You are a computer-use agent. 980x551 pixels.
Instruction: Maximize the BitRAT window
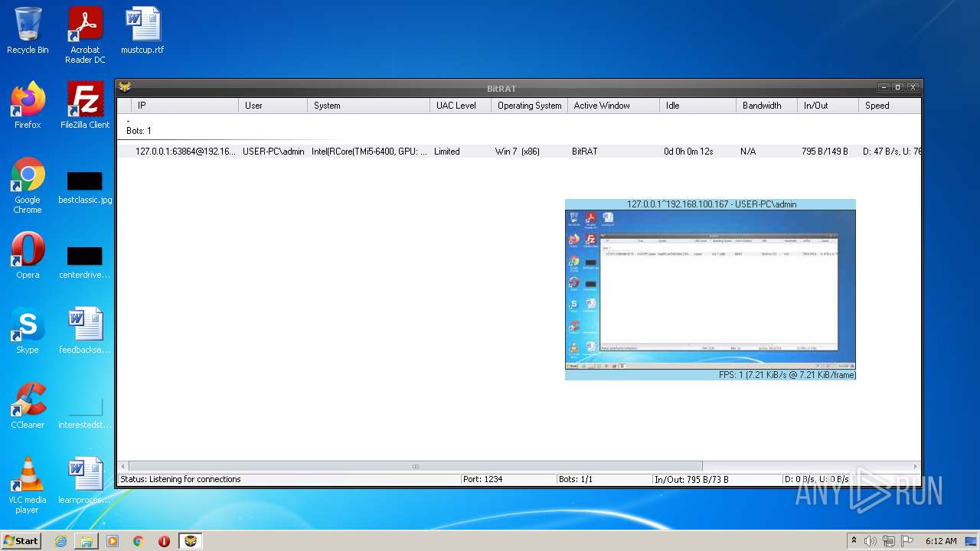[898, 87]
